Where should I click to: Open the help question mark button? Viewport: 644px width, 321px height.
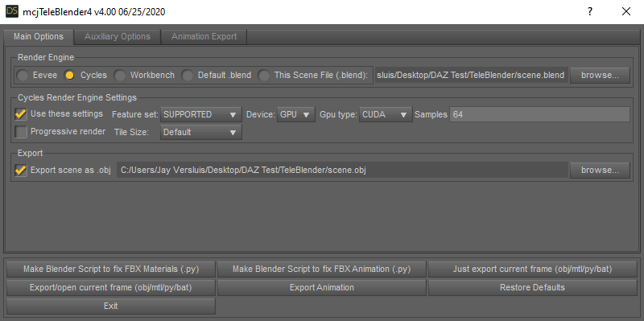coord(590,11)
